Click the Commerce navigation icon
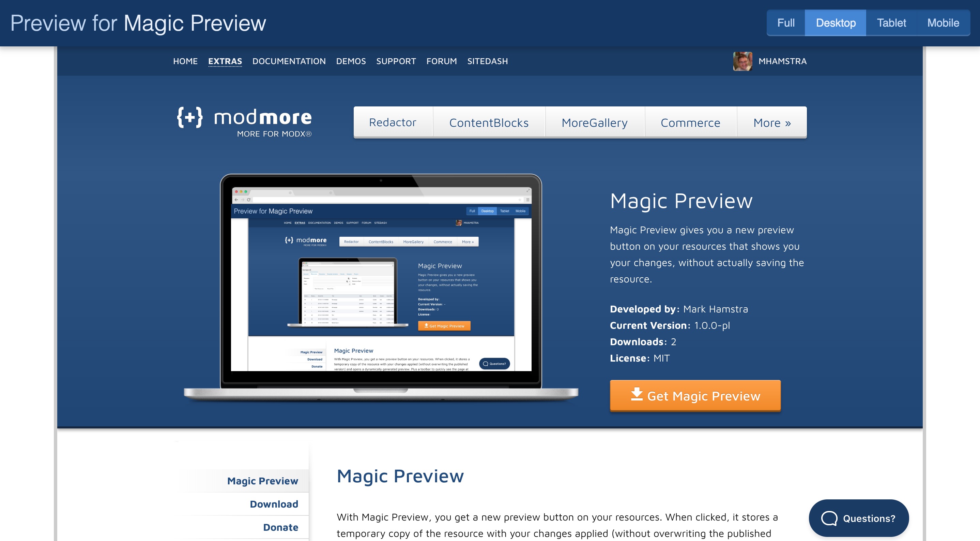Screen dimensions: 980x541 click(x=690, y=122)
